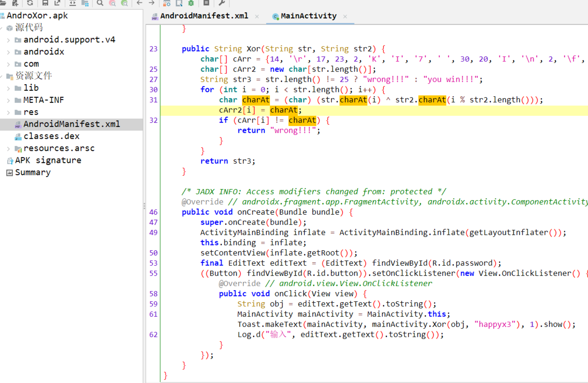
Task: Close the AndroidManifest.xml tab
Action: 257,16
